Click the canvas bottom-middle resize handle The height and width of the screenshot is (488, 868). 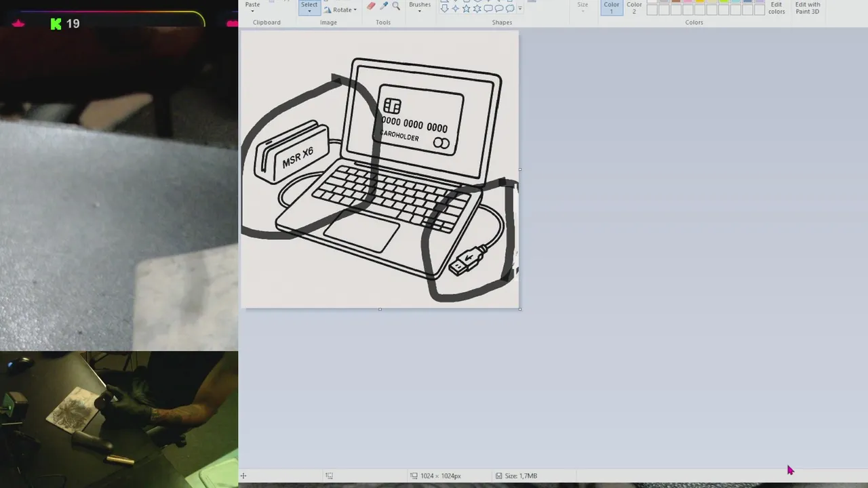coord(380,309)
